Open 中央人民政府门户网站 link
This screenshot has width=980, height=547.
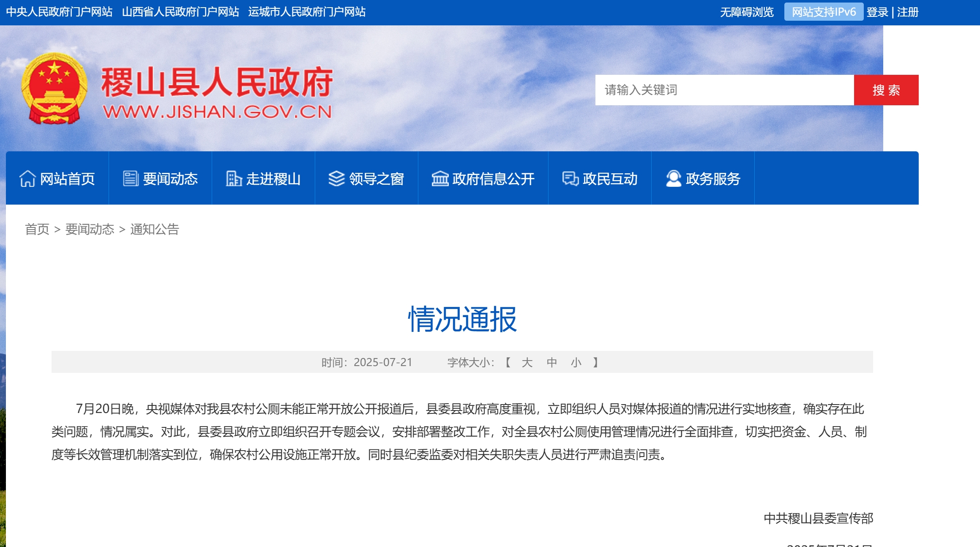[59, 12]
